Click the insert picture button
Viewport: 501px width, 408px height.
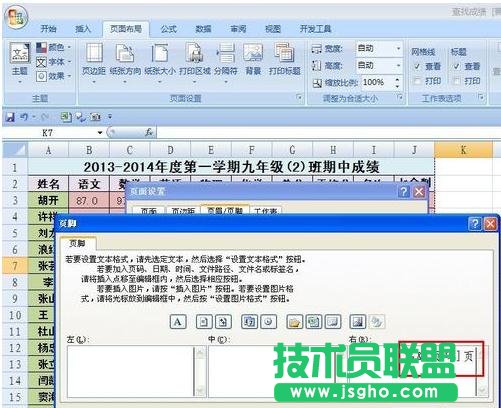click(358, 322)
